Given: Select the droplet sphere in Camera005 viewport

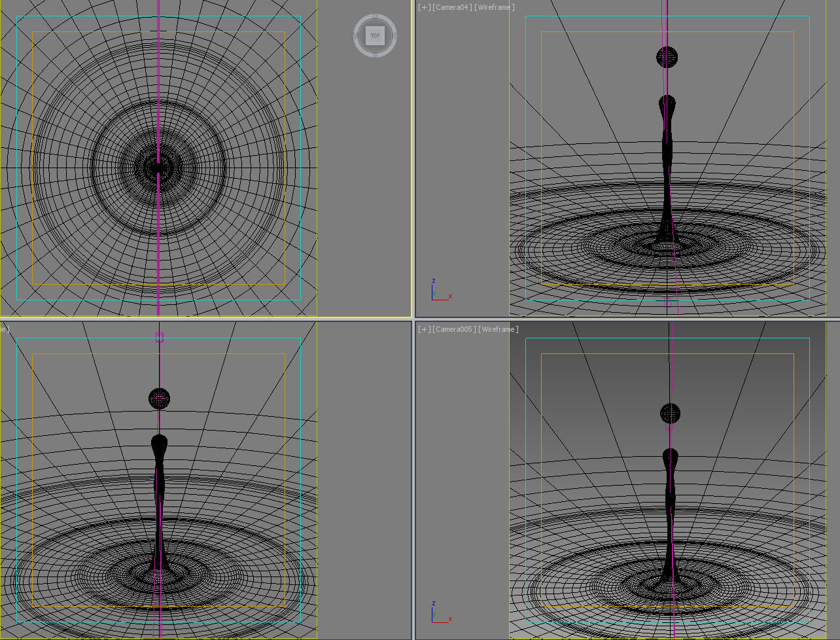Looking at the screenshot, I should point(670,414).
